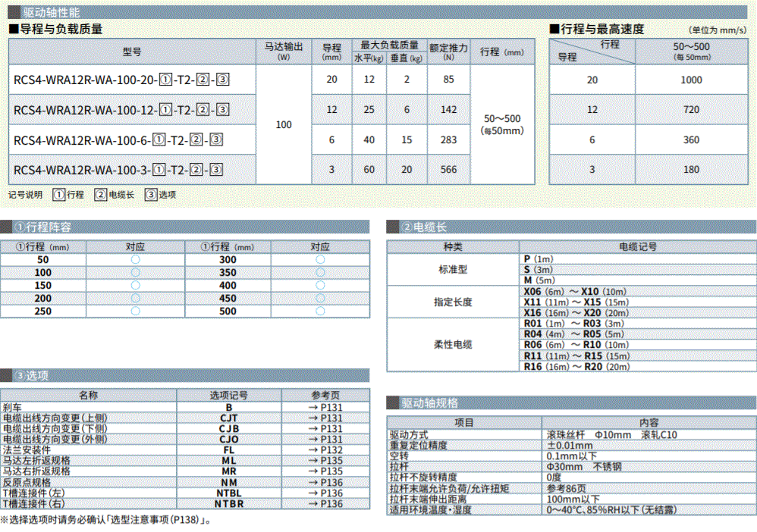This screenshot has height=532, width=757.
Task: Click the circle mark for stroke 200
Action: 135,299
